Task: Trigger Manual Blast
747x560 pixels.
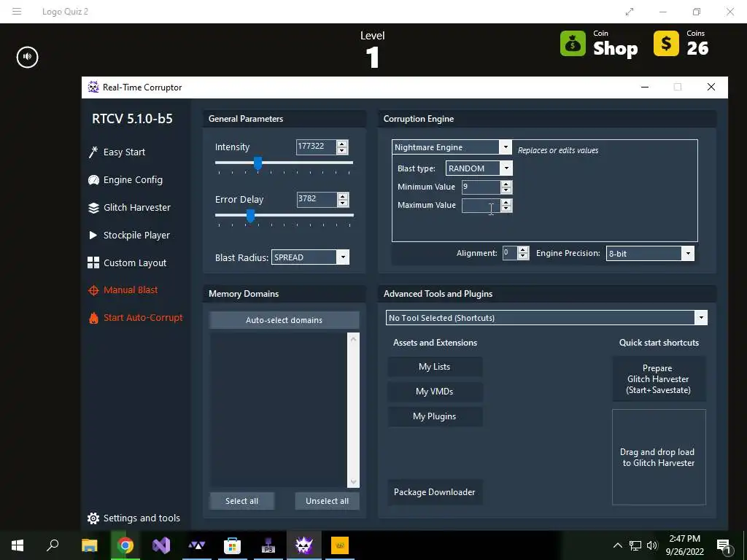Action: 131,290
